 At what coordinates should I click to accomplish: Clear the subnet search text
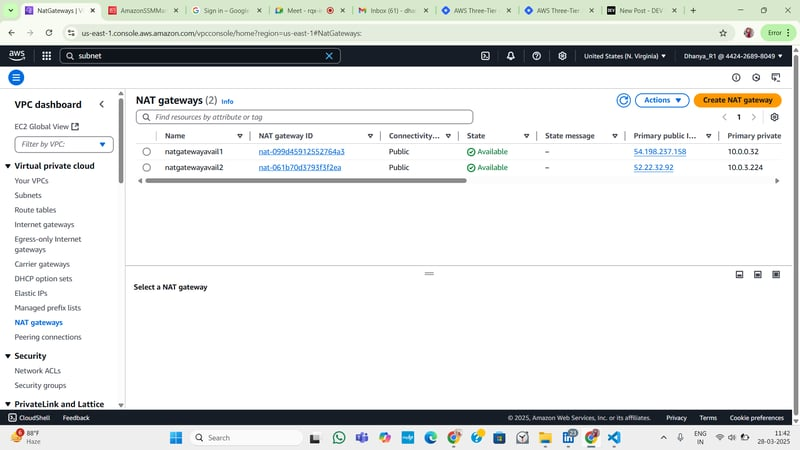tap(329, 56)
